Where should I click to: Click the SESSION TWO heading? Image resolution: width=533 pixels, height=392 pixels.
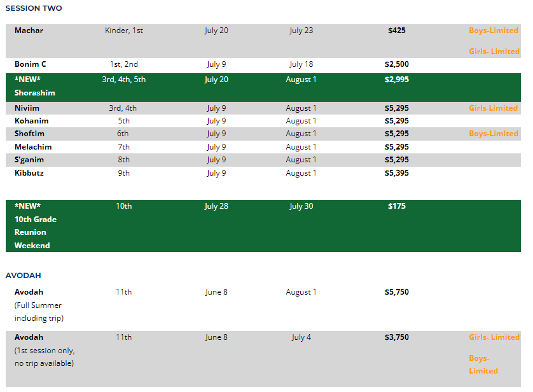click(34, 8)
